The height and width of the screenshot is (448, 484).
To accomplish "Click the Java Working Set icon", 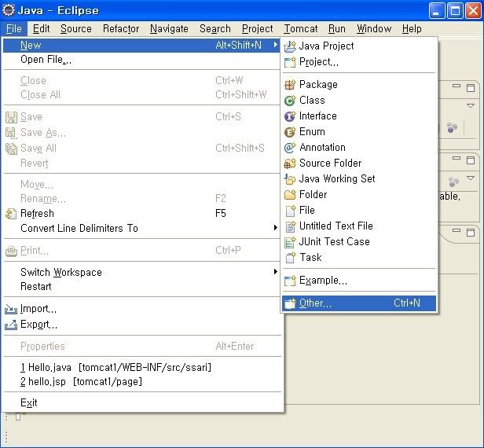I will [290, 178].
